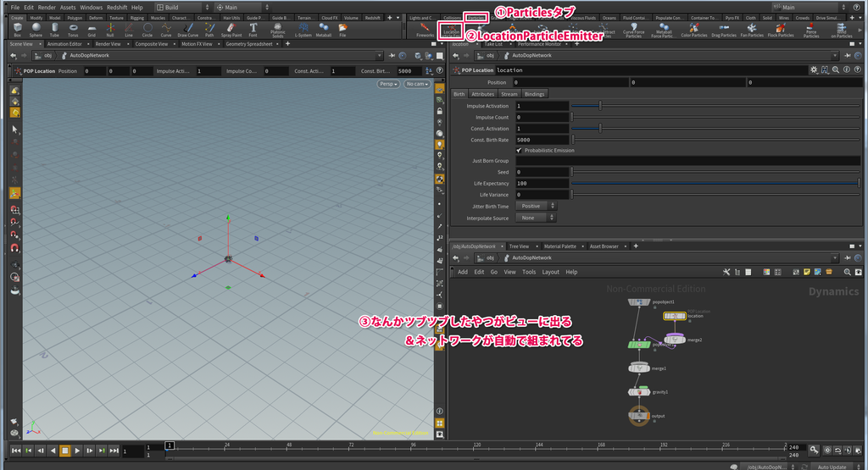
Task: Open the Persp viewport dropdown
Action: pos(388,84)
